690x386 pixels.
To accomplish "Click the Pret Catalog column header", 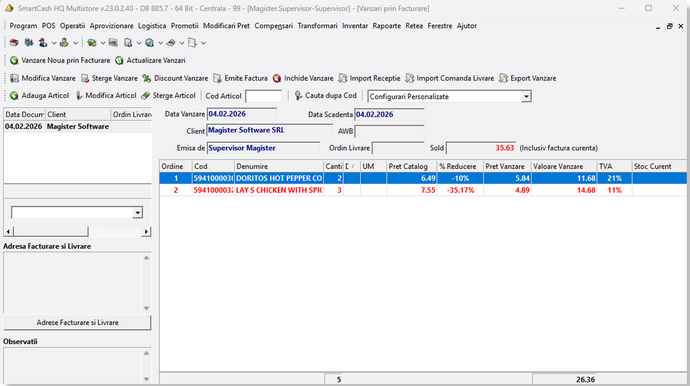I will 411,166.
